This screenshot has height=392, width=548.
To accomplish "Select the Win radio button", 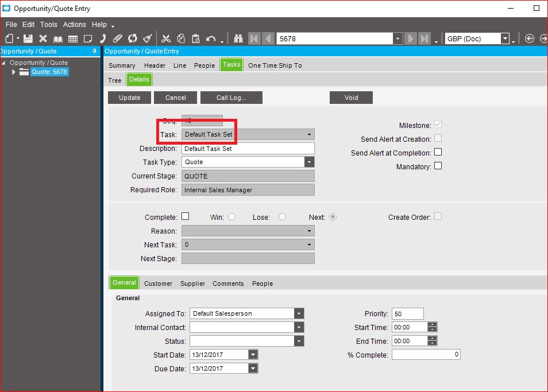I will (232, 217).
